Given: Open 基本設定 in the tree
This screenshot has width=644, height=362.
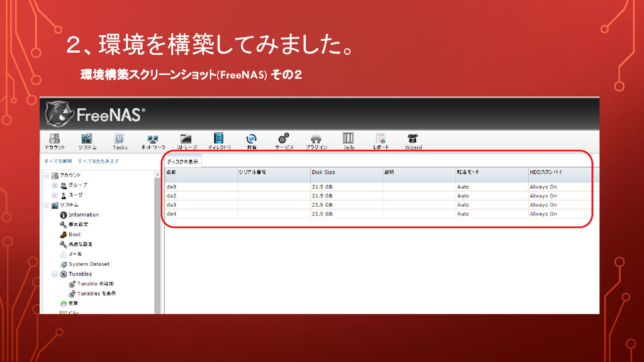Looking at the screenshot, I should (78, 224).
